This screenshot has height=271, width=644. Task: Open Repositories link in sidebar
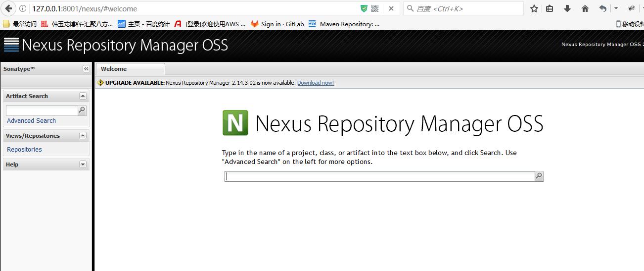coord(24,150)
